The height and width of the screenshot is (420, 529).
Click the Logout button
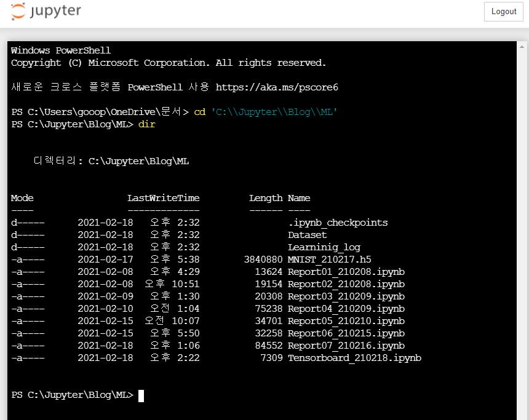point(503,12)
